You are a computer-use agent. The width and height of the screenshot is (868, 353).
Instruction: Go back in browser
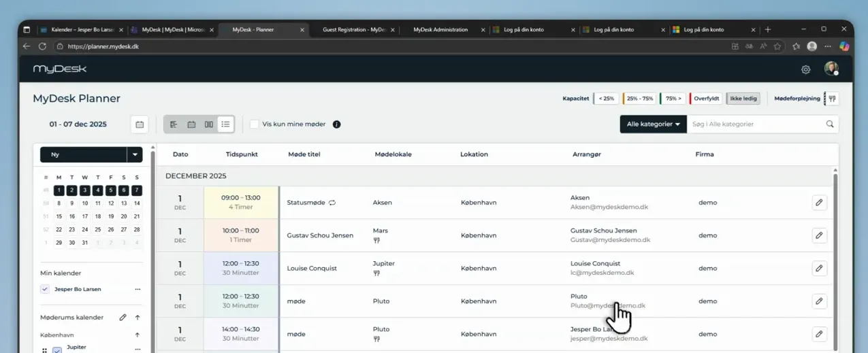point(27,46)
